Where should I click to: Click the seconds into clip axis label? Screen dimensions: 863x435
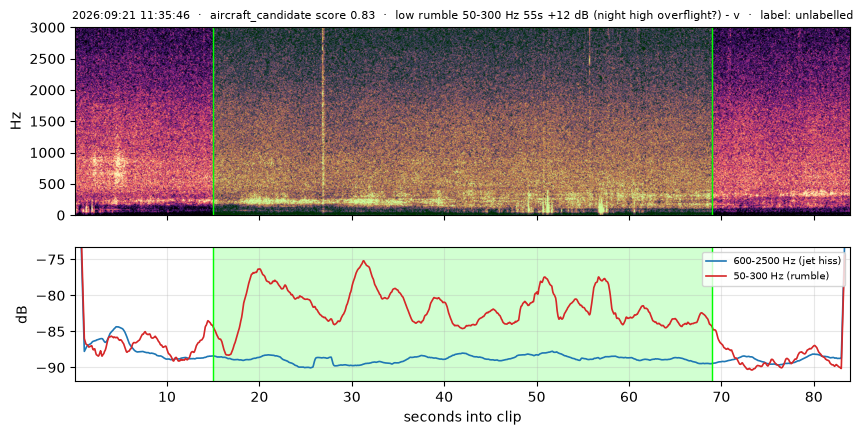(462, 417)
